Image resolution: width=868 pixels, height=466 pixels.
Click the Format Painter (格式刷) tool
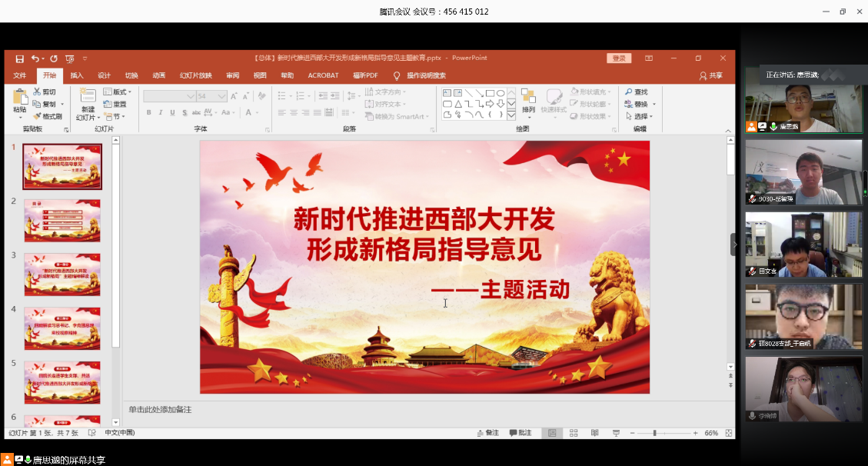48,116
